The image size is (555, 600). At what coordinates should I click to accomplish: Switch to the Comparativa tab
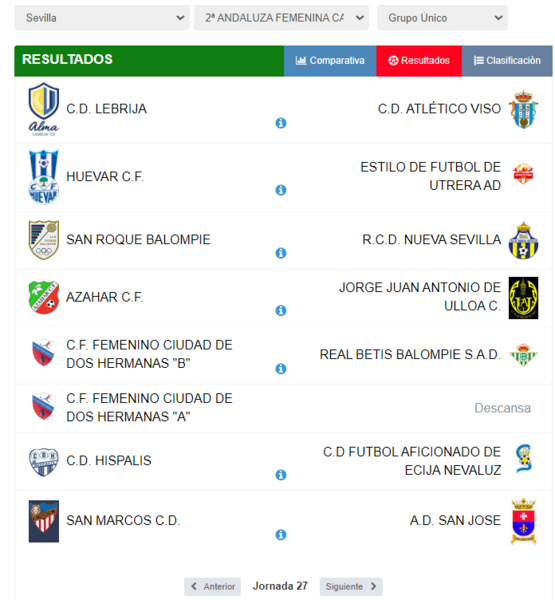point(330,60)
